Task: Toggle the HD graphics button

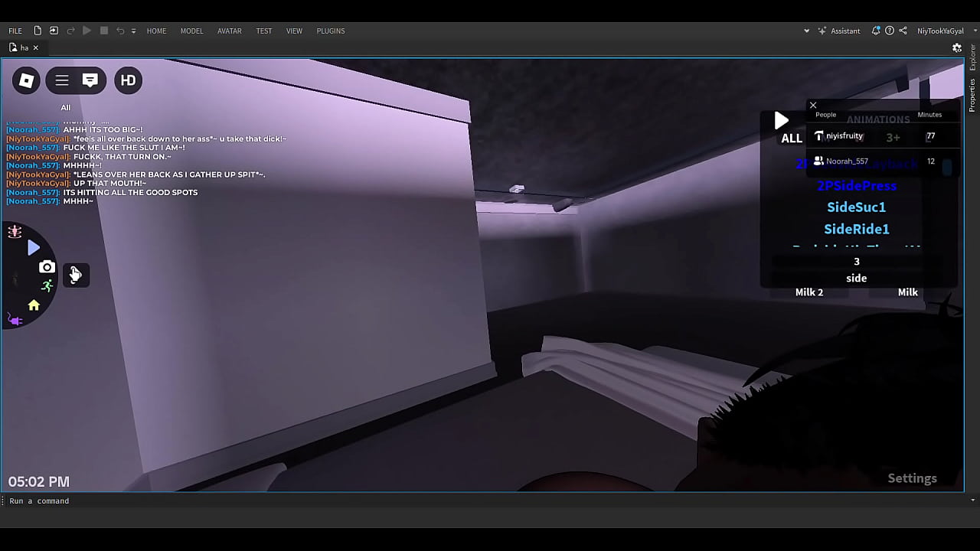Action: point(128,80)
